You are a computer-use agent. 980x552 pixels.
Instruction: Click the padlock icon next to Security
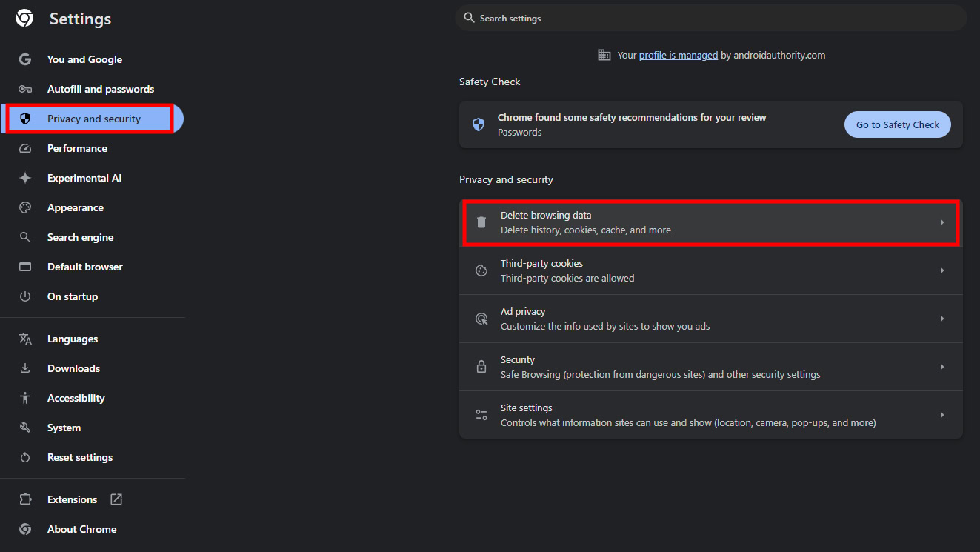(x=481, y=367)
